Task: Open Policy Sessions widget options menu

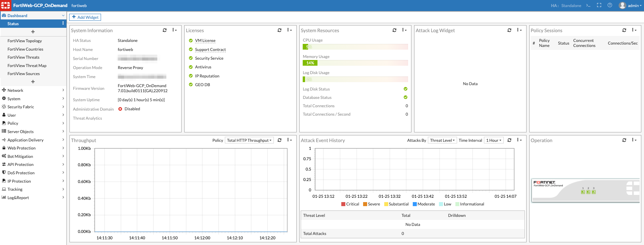Action: click(634, 30)
